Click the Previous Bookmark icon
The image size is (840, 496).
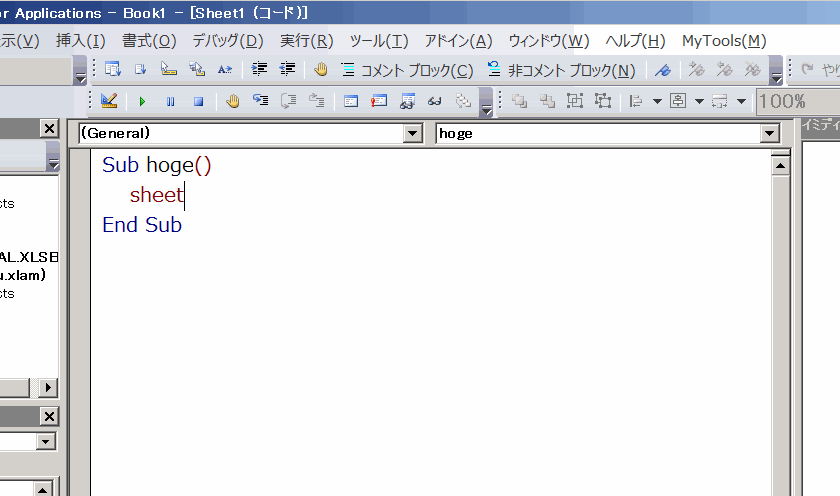[x=724, y=70]
